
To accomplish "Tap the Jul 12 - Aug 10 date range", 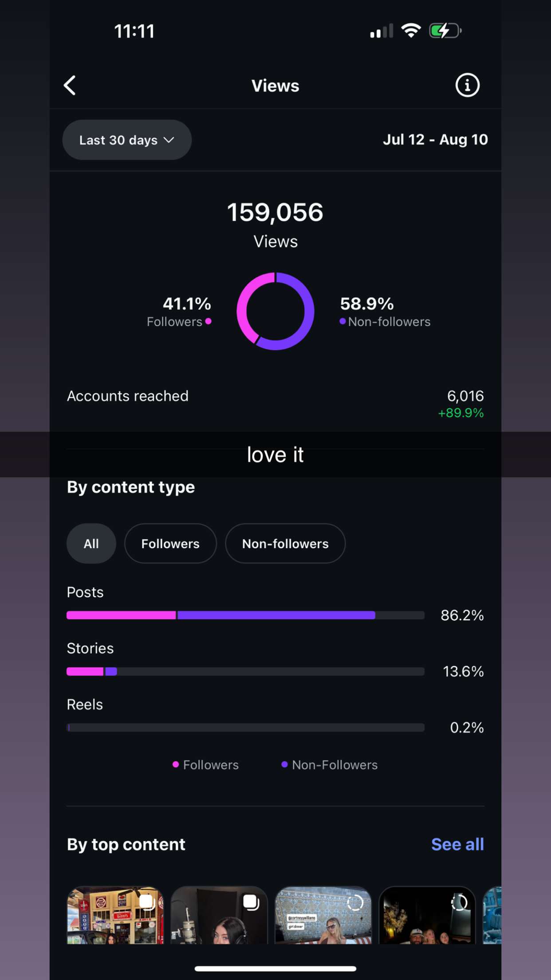I will point(436,140).
